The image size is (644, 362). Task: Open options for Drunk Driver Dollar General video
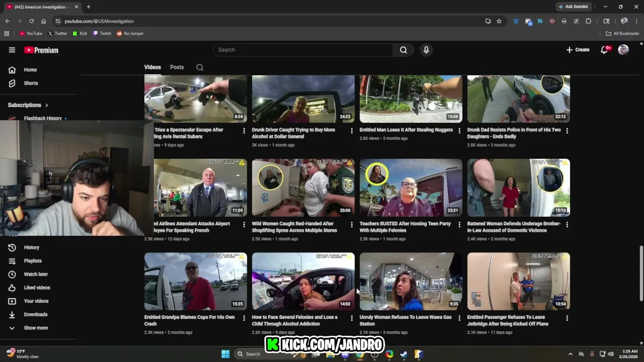pyautogui.click(x=352, y=130)
